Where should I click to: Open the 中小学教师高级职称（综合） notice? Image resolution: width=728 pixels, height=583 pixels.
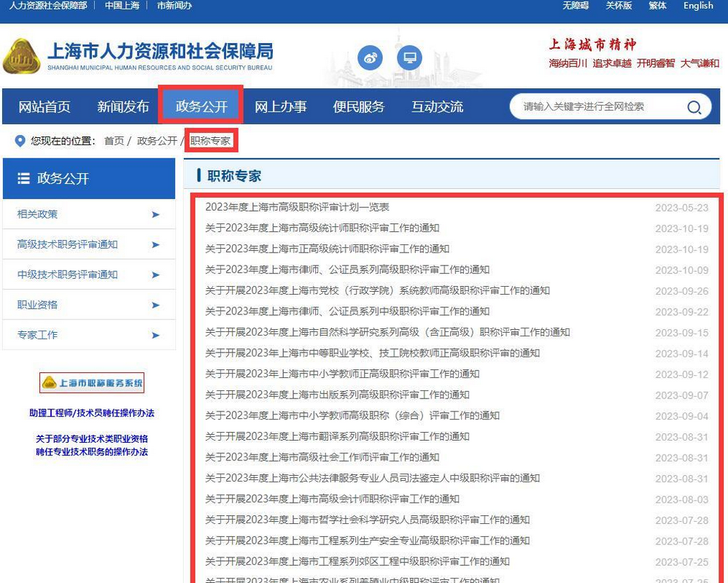352,415
